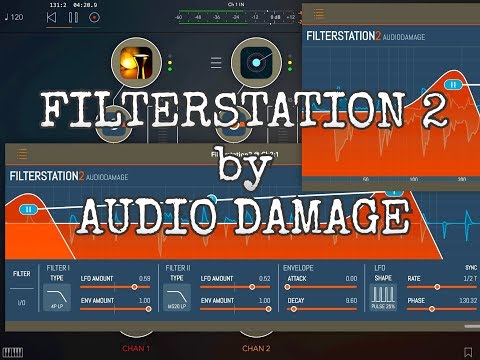Click the 130.32 phase value
Screen dimensions: 480x360
coord(468,301)
